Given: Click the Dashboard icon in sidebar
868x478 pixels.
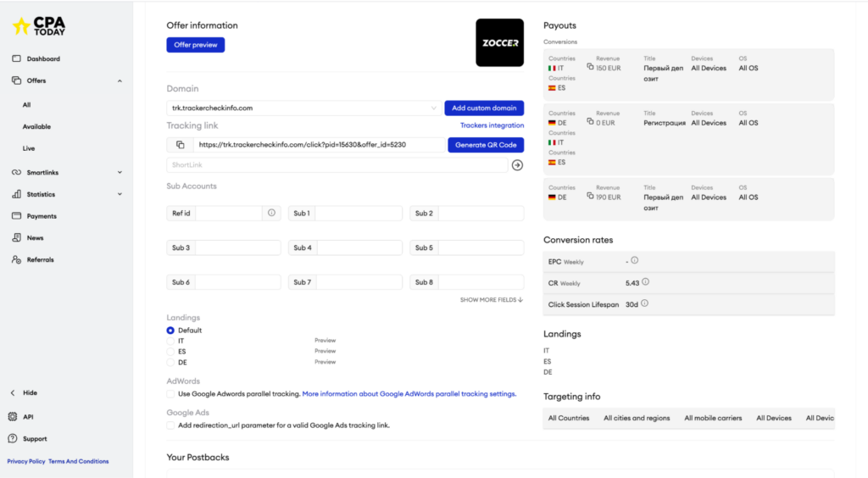Looking at the screenshot, I should [x=17, y=58].
